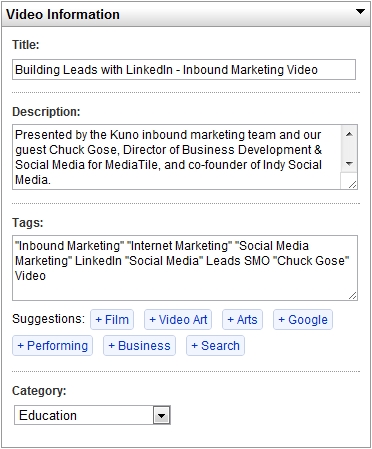
Task: Click the Tags box resize grip
Action: pos(353,295)
